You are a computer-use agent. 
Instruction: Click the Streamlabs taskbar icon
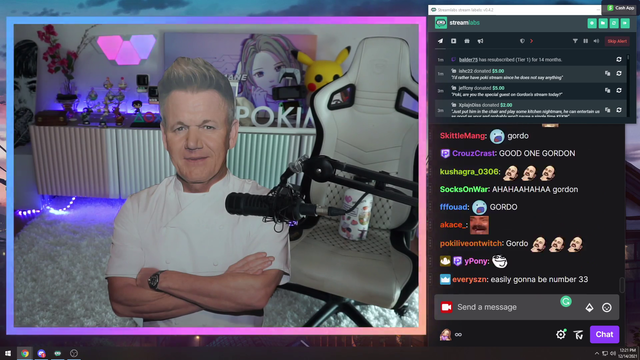click(58, 353)
